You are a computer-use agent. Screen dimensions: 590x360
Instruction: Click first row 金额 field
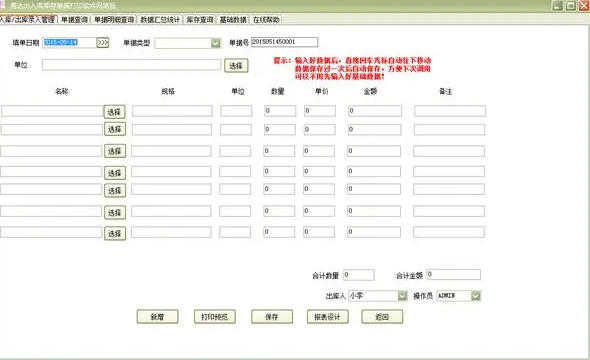point(374,111)
